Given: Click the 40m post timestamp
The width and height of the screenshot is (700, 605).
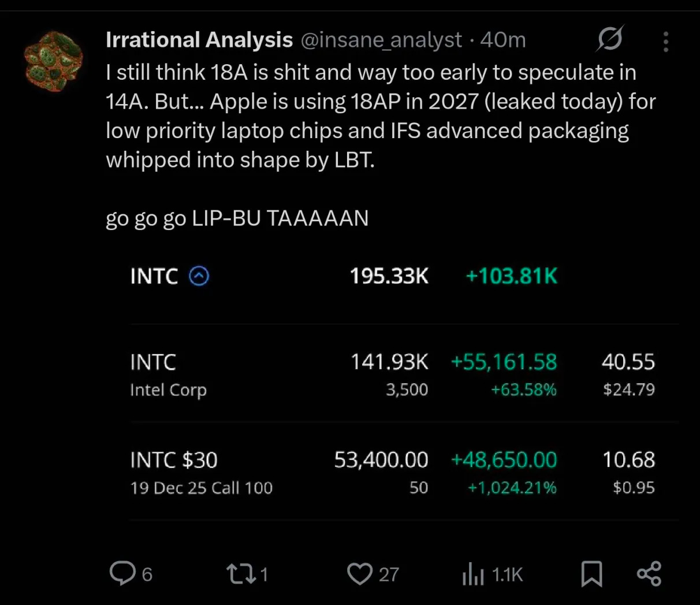Looking at the screenshot, I should (503, 40).
